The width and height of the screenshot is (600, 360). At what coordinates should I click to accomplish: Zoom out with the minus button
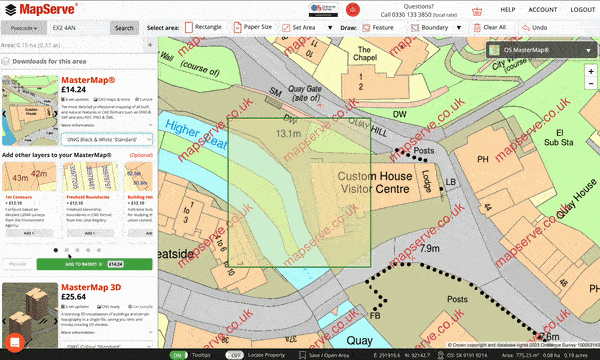[591, 83]
